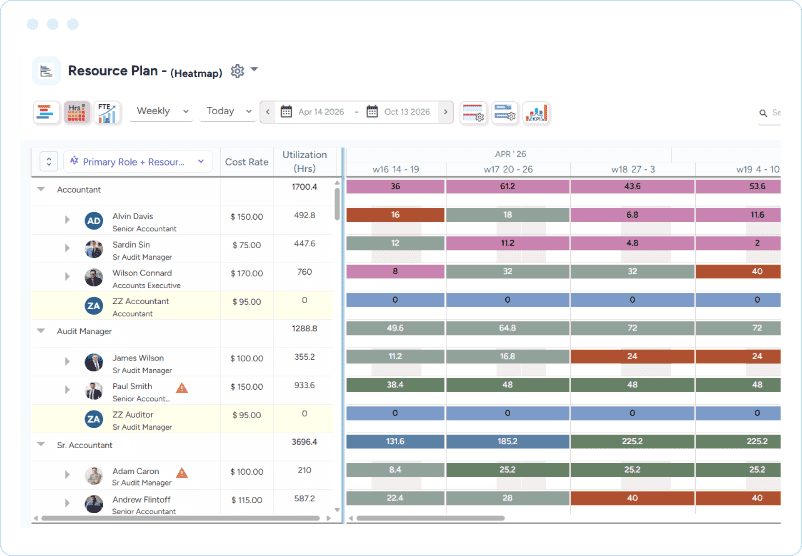802x556 pixels.
Task: Expand the Wilson Connard row
Action: click(67, 276)
